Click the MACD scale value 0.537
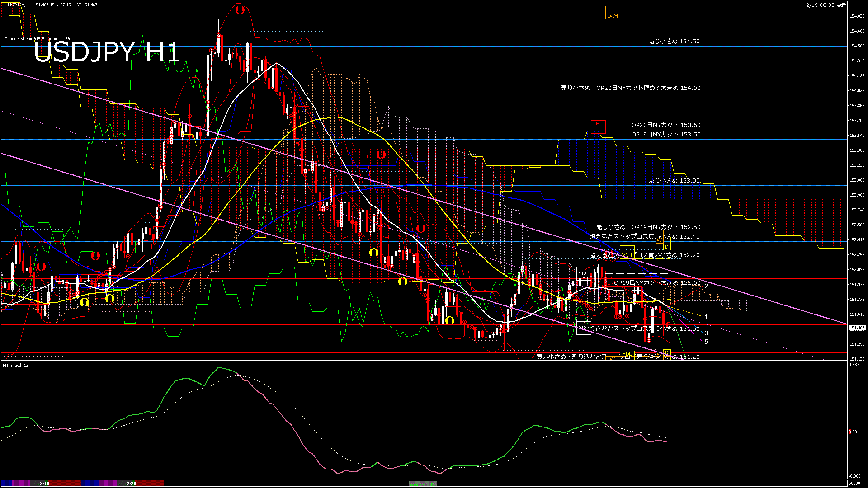 pyautogui.click(x=854, y=365)
